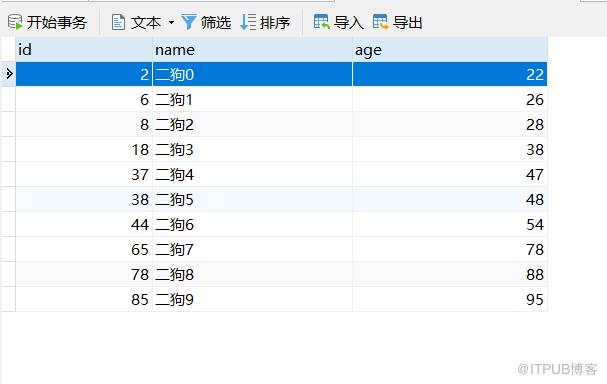This screenshot has height=384, width=607.
Task: Click the Begin Transaction database icon
Action: click(x=15, y=22)
